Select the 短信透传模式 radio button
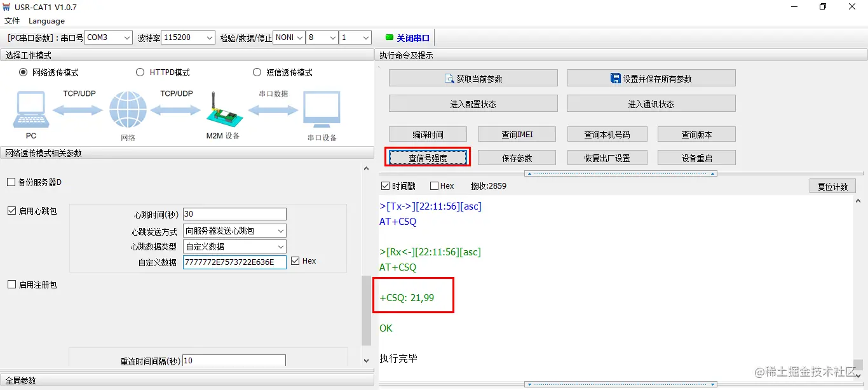This screenshot has height=390, width=868. click(x=257, y=72)
